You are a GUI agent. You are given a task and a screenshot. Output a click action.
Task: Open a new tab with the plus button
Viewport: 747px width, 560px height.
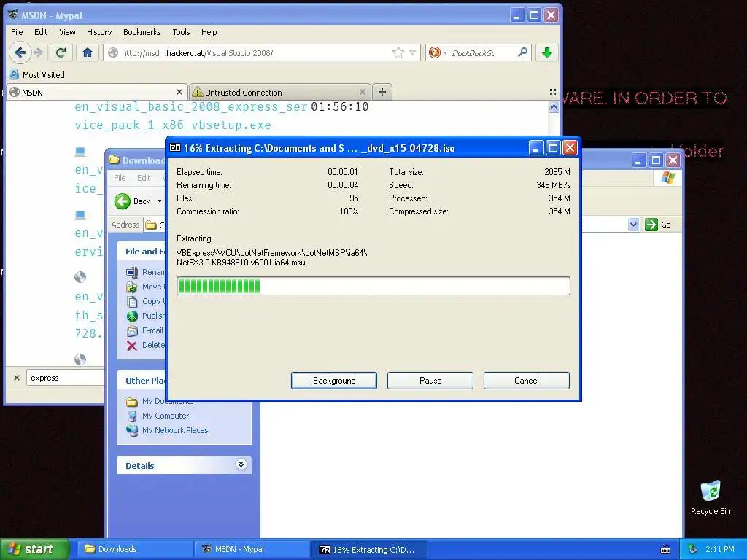tap(382, 91)
